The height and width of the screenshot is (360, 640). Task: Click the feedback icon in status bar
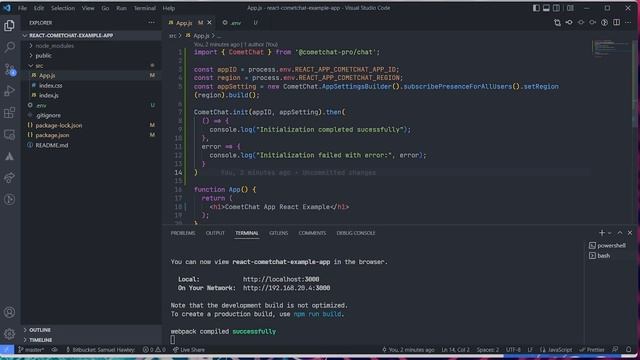tap(615, 349)
